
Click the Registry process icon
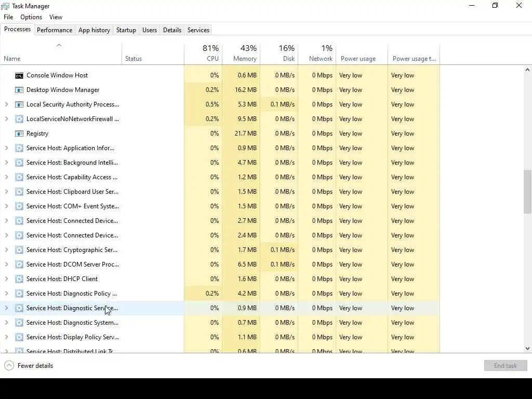click(x=19, y=134)
